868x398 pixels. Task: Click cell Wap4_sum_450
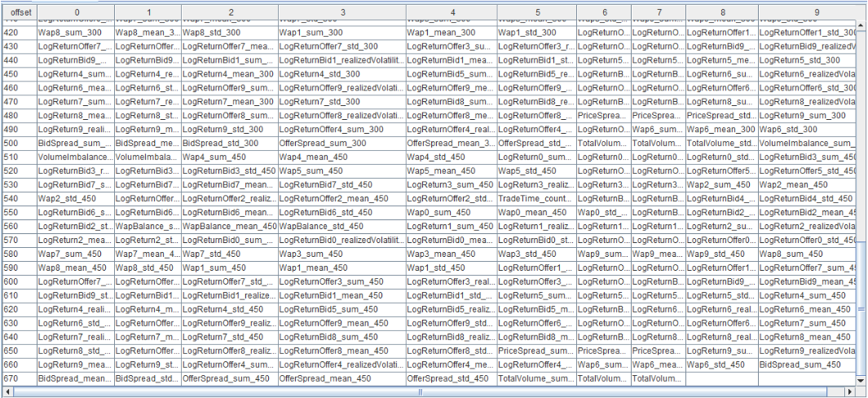pyautogui.click(x=230, y=157)
